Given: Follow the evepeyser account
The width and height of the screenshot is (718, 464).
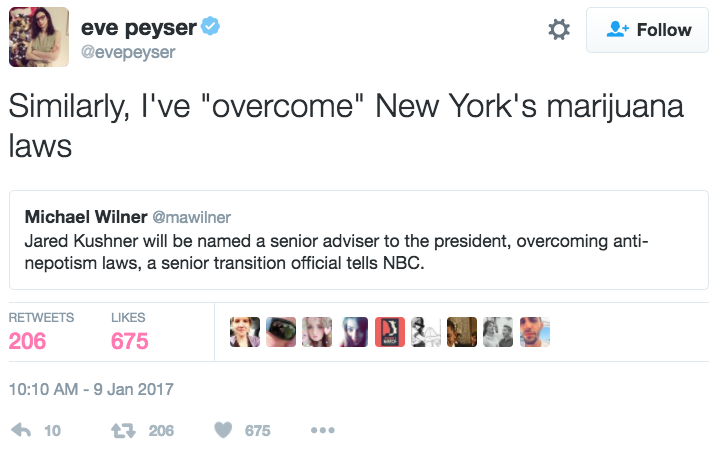Looking at the screenshot, I should [x=649, y=31].
